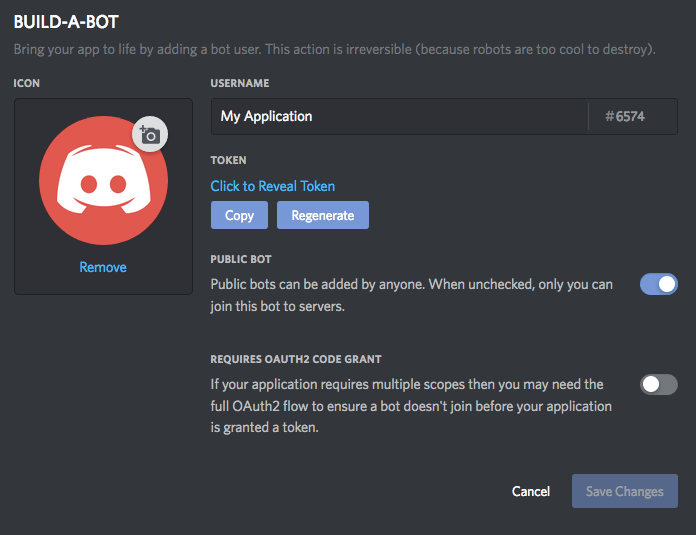The image size is (696, 535).
Task: Click the ICON section label
Action: [x=27, y=83]
